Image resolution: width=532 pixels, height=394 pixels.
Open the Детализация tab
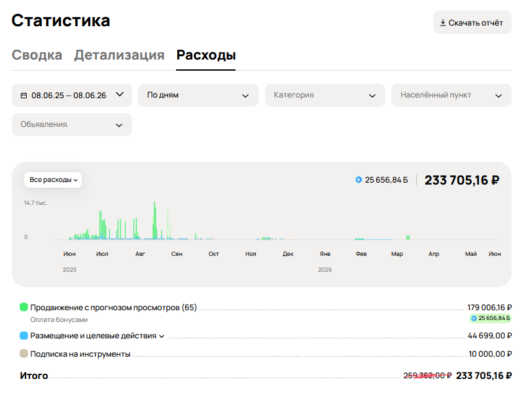[119, 55]
